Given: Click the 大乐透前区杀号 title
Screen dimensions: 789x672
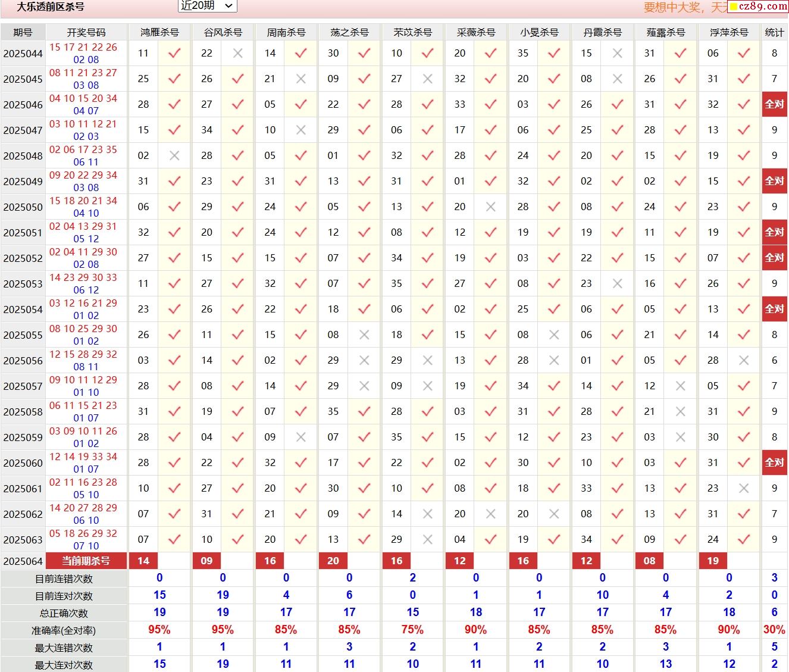Looking at the screenshot, I should coord(50,7).
